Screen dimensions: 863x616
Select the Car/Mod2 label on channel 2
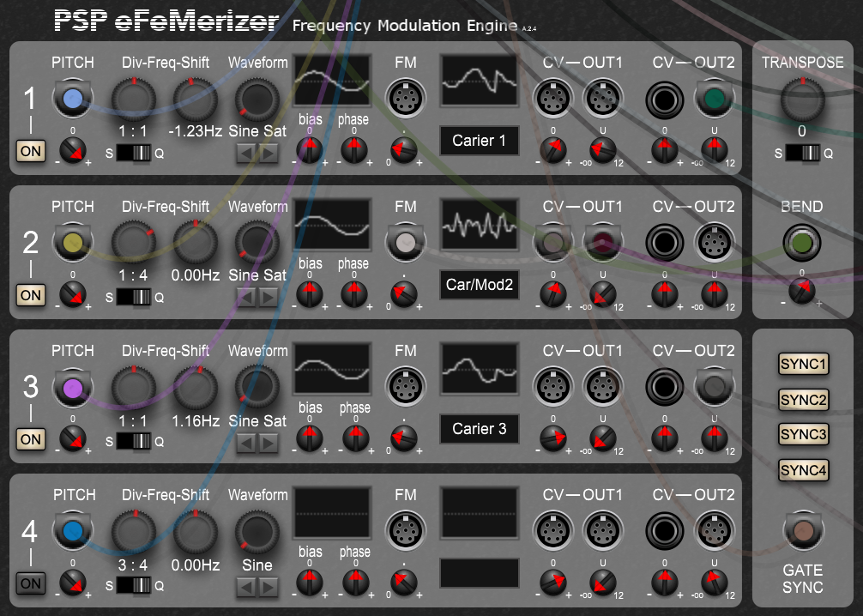pyautogui.click(x=479, y=285)
